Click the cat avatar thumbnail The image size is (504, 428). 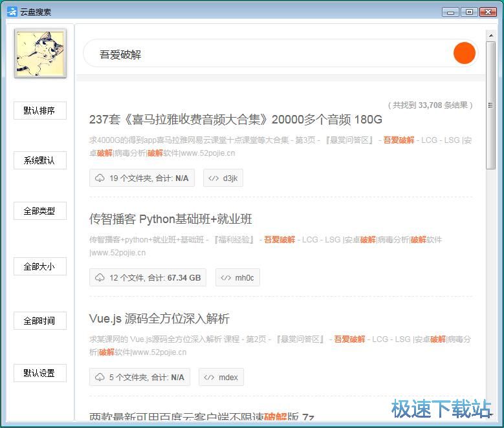coord(40,53)
